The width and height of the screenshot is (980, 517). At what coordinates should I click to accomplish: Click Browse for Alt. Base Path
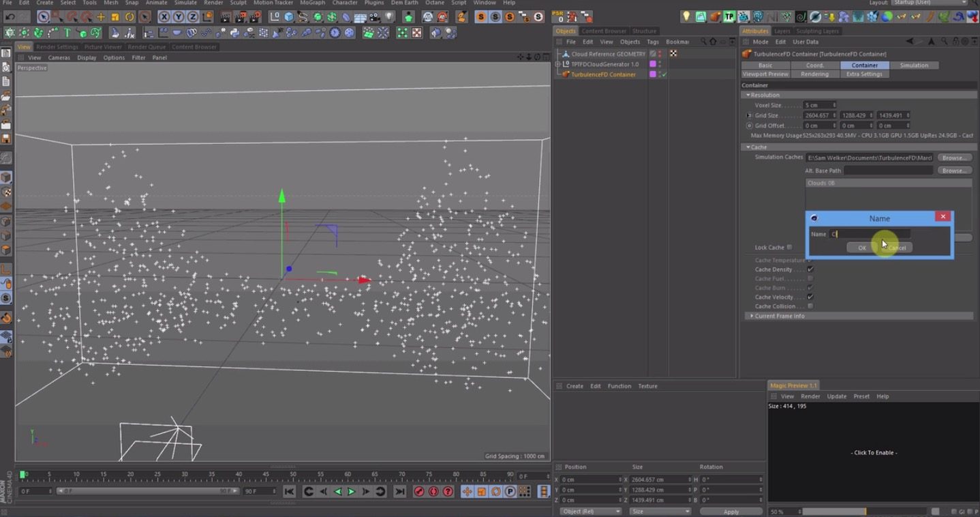(x=953, y=171)
